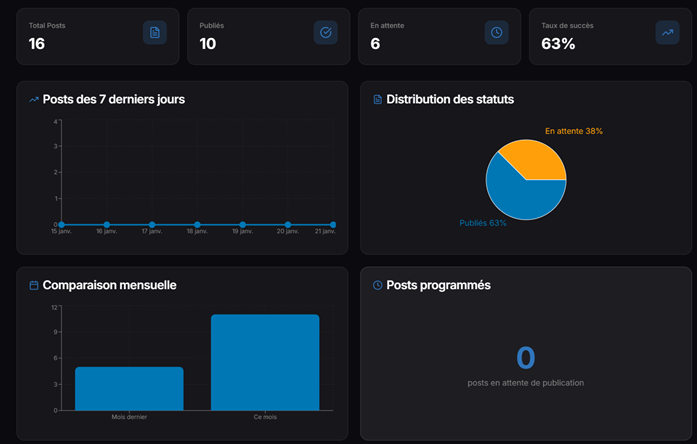This screenshot has height=444, width=697.
Task: Click the 'Ce mois' axis label
Action: (x=265, y=417)
